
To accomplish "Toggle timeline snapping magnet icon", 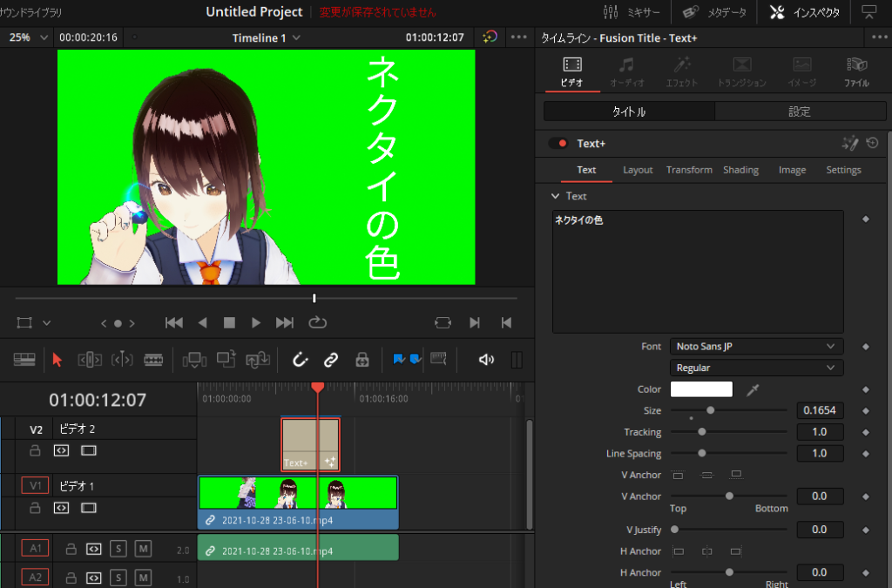I will click(300, 360).
